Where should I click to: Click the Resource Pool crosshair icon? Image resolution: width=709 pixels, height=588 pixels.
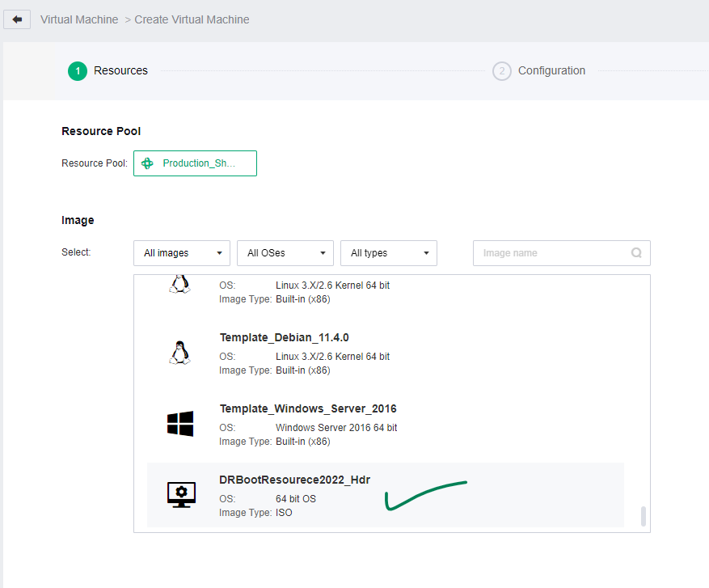147,163
